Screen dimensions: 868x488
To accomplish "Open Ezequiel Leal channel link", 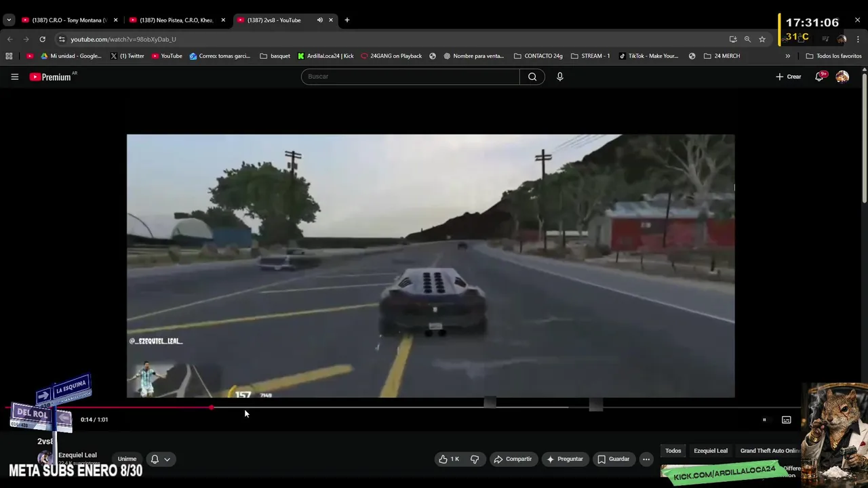I will tap(77, 455).
